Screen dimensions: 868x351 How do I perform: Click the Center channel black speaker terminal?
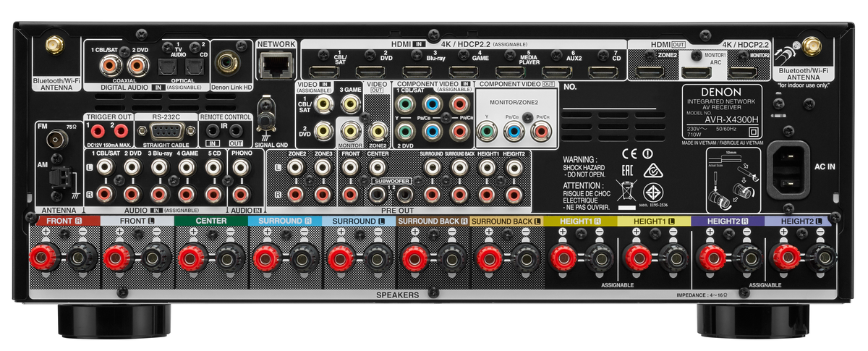coord(229,258)
